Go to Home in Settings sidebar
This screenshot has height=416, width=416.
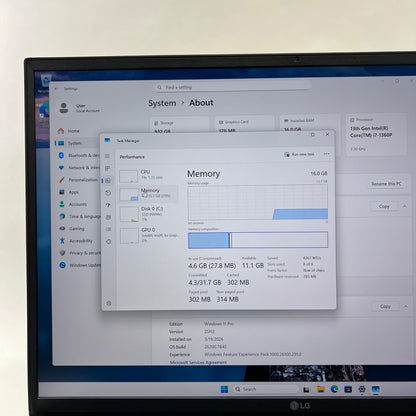pos(74,131)
